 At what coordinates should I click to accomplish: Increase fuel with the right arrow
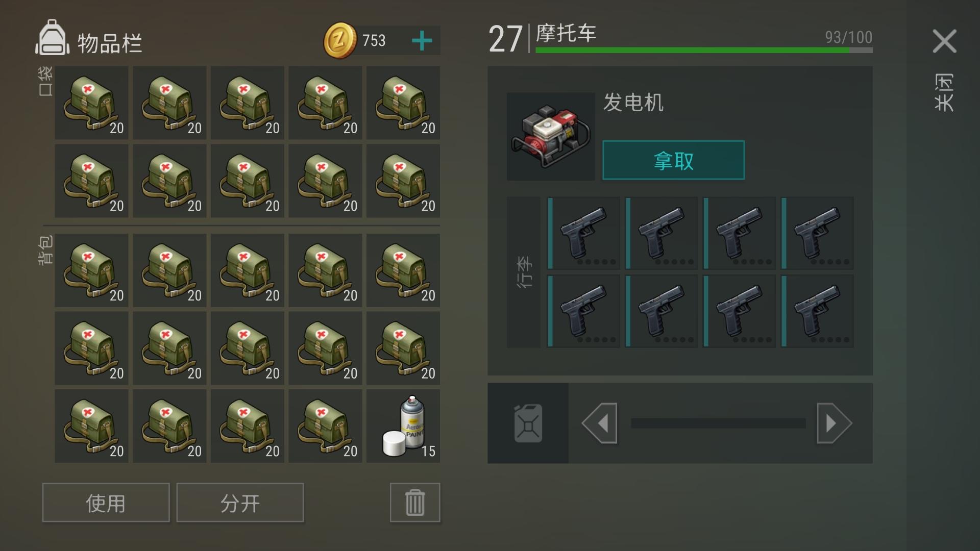tap(834, 423)
